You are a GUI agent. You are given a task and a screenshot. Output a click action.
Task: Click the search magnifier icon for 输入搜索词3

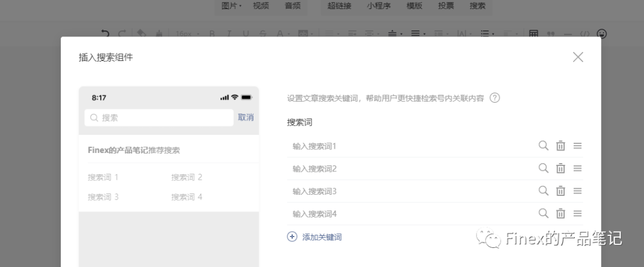click(543, 191)
